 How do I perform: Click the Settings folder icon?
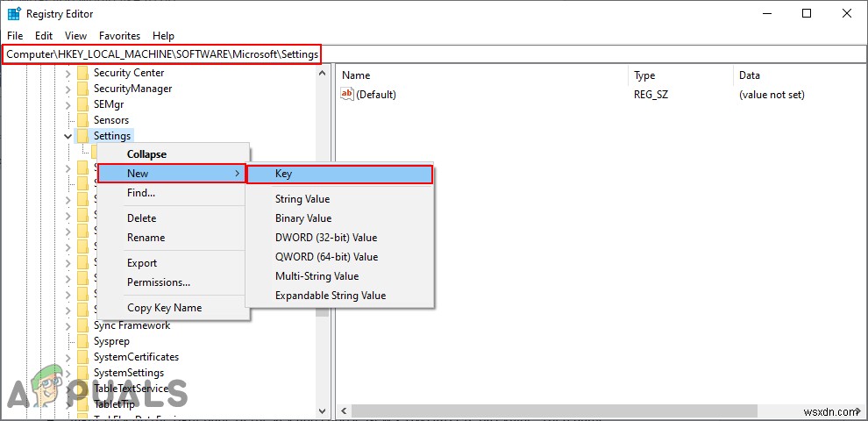[83, 136]
